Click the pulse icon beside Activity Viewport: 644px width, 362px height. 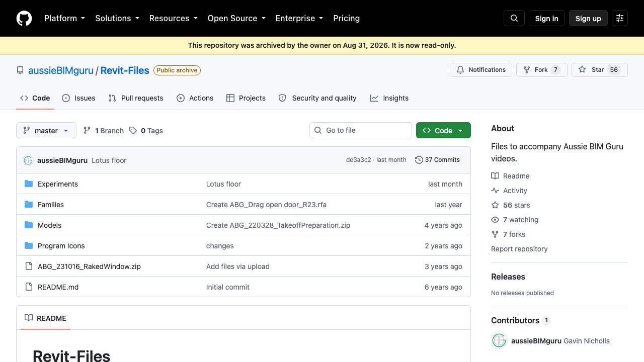coord(495,191)
